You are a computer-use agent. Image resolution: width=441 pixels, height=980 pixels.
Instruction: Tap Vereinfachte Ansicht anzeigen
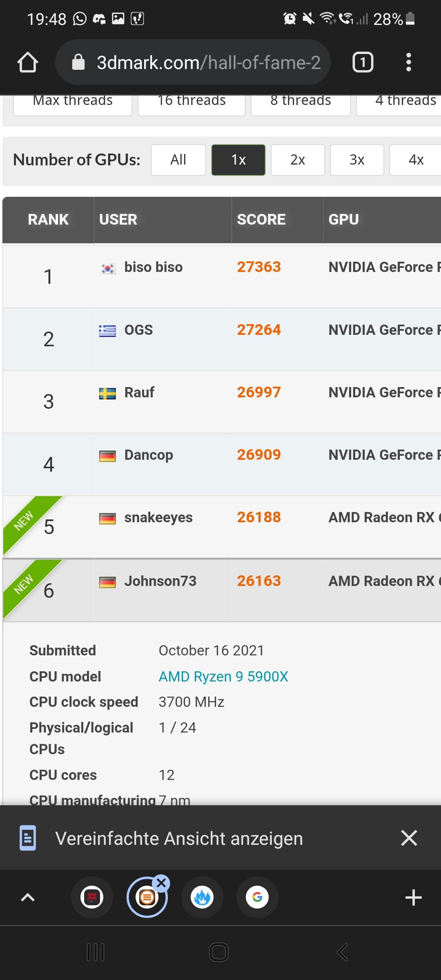click(179, 839)
